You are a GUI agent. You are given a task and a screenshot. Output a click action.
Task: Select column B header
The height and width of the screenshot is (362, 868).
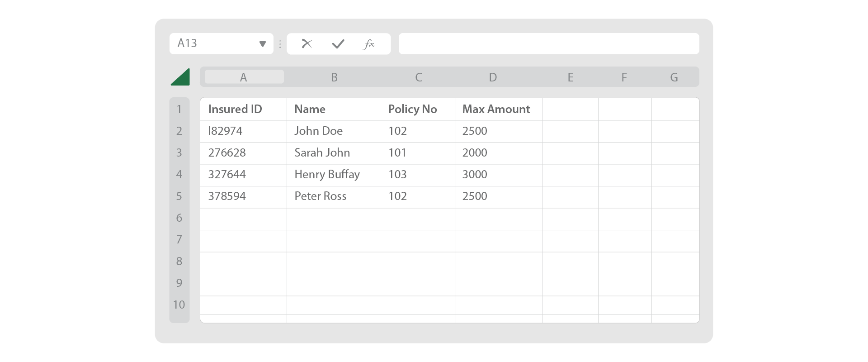pyautogui.click(x=335, y=77)
